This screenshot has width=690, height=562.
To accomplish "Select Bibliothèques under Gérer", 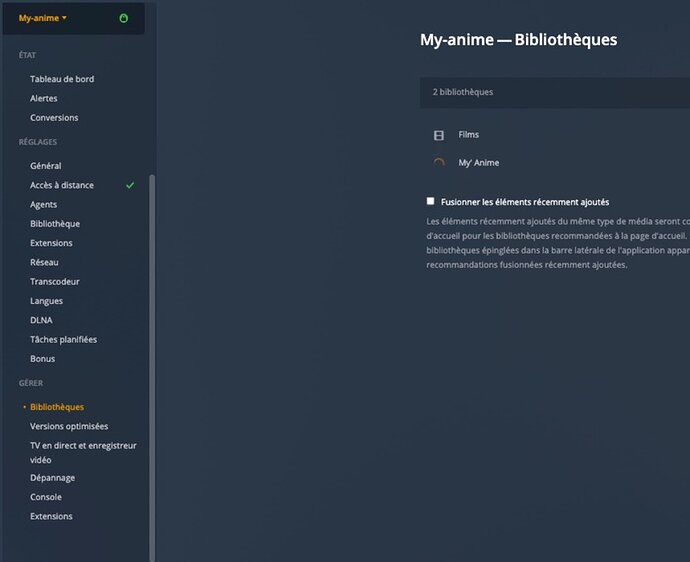I will click(57, 407).
